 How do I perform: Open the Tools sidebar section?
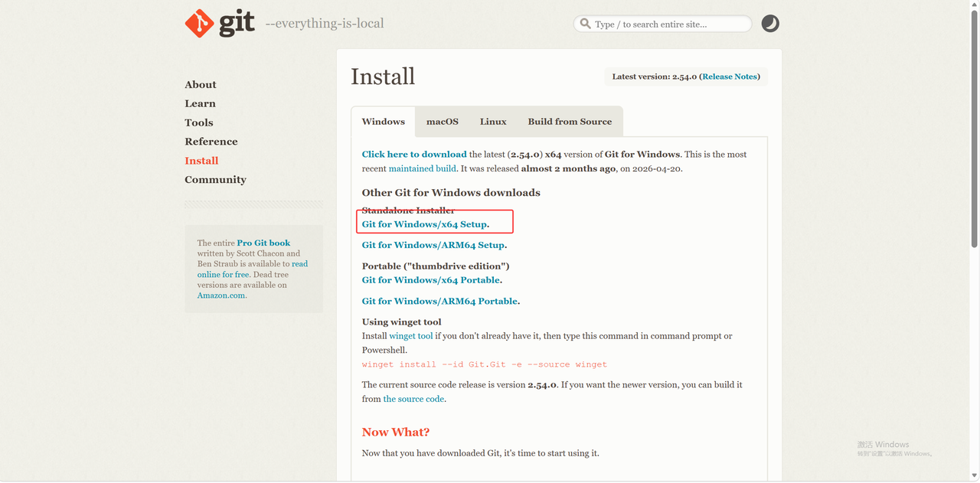pos(199,122)
